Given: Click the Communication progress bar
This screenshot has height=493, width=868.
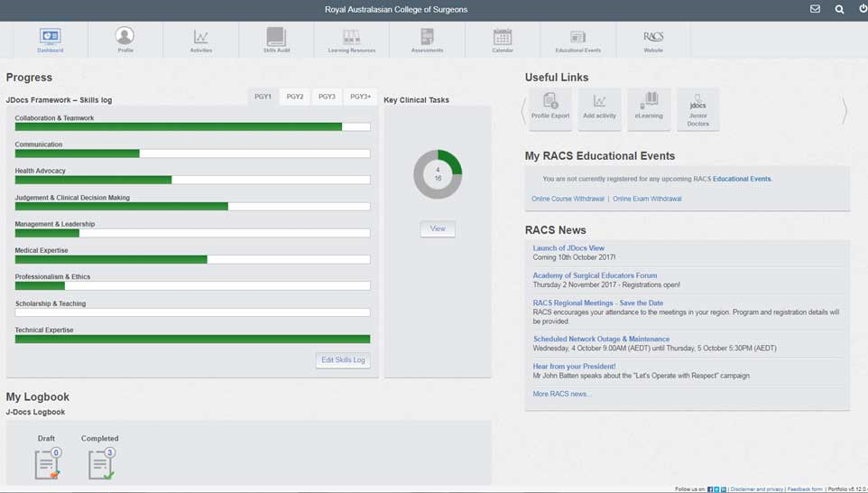Looking at the screenshot, I should (193, 153).
